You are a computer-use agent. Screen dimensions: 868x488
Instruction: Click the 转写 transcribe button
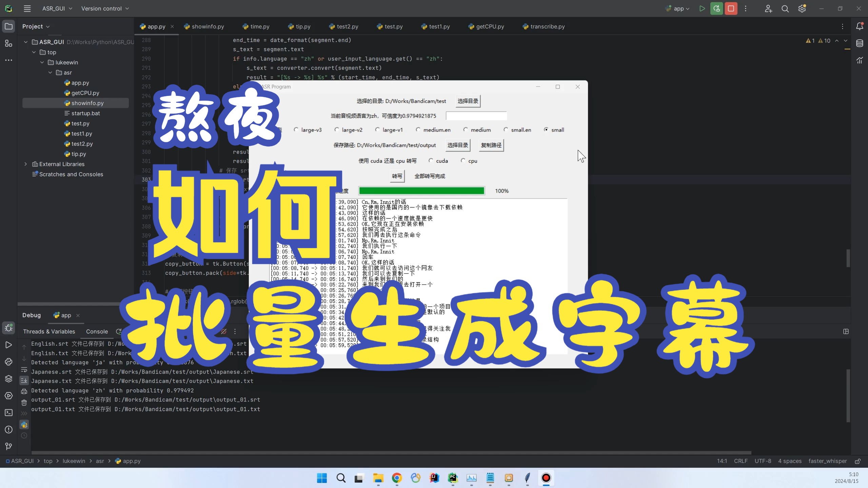coord(397,176)
